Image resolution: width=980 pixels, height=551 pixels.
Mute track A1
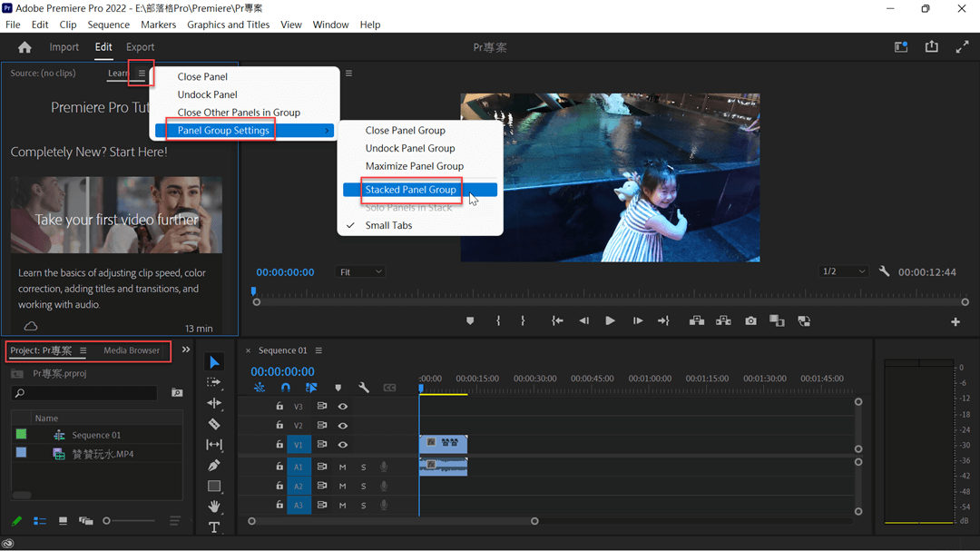[342, 467]
